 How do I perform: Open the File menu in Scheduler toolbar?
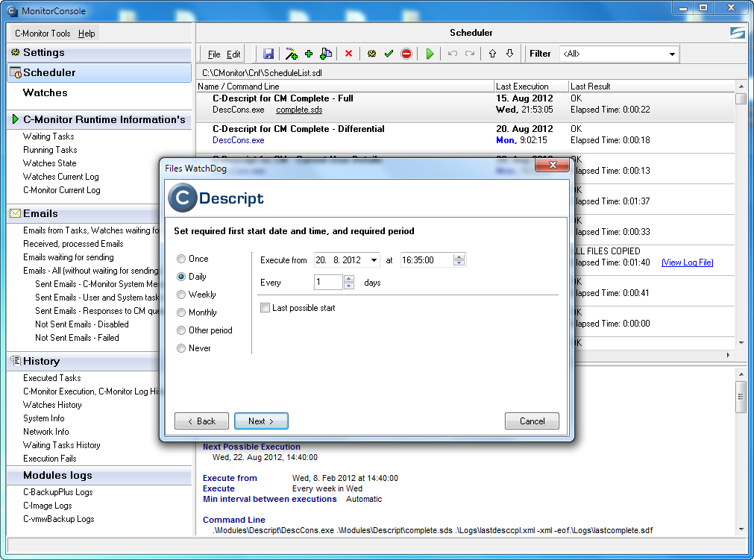214,54
